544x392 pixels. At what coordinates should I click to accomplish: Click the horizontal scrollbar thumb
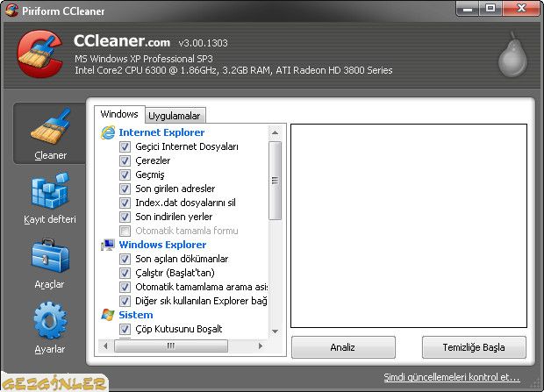[x=171, y=346]
